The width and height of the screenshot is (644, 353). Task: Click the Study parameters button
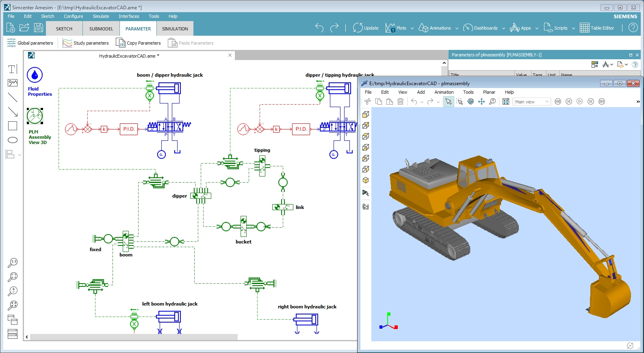(x=86, y=43)
